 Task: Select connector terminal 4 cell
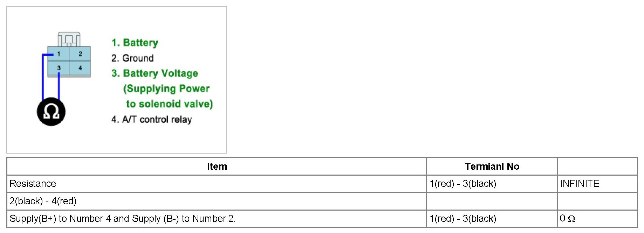point(80,68)
